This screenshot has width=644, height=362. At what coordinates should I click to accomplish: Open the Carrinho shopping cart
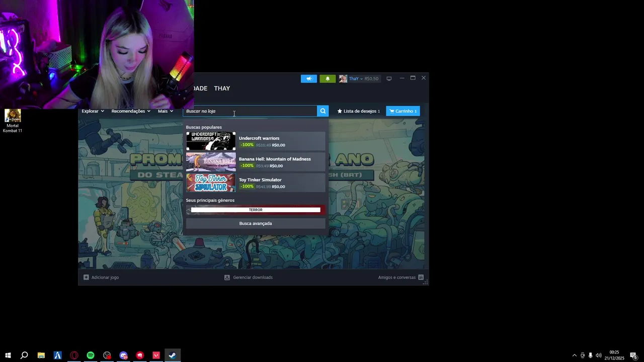tap(403, 111)
